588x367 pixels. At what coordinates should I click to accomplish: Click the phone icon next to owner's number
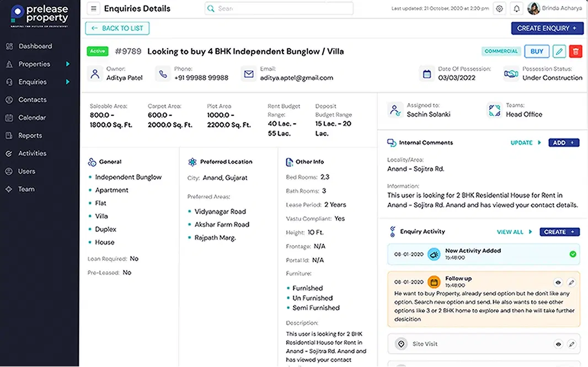[163, 74]
